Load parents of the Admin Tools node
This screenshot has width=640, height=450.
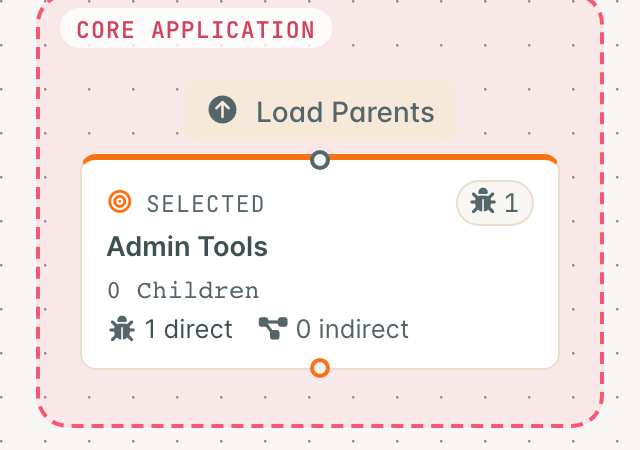320,111
